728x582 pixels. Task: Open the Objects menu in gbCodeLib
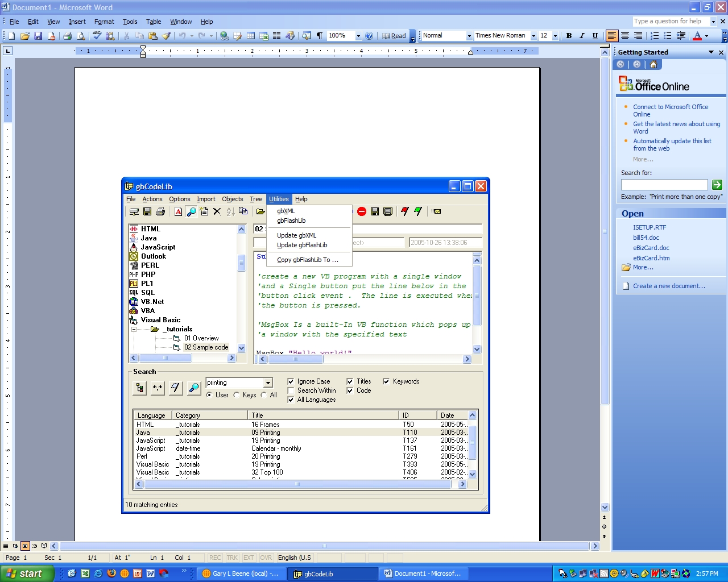[233, 199]
